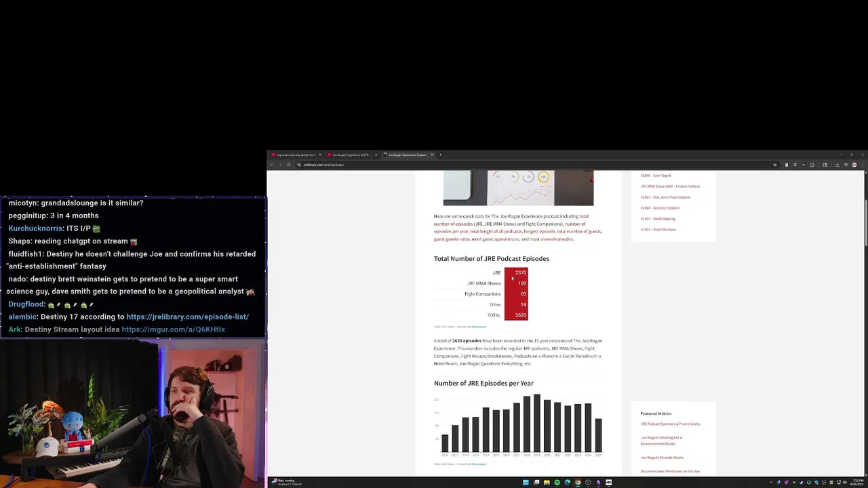
Task: Open 'JRE Podcast Sponsors & Promo Codes' article
Action: (x=670, y=424)
